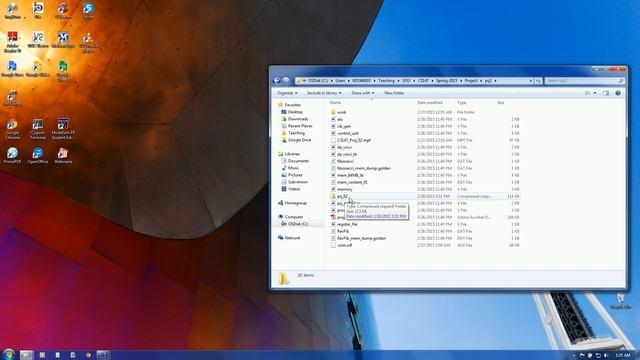Open the Webmania desktop shortcut
This screenshot has height=360, width=640.
click(63, 156)
